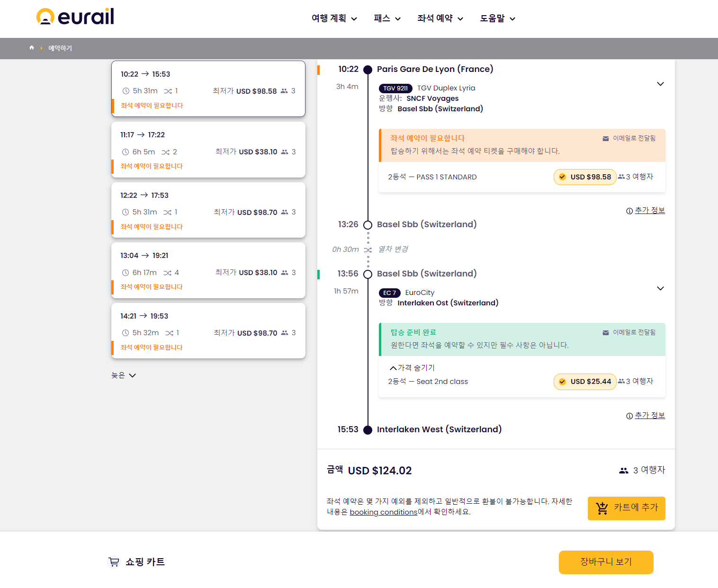Open the 좌석 예약 menu
The image size is (718, 588).
coord(440,18)
